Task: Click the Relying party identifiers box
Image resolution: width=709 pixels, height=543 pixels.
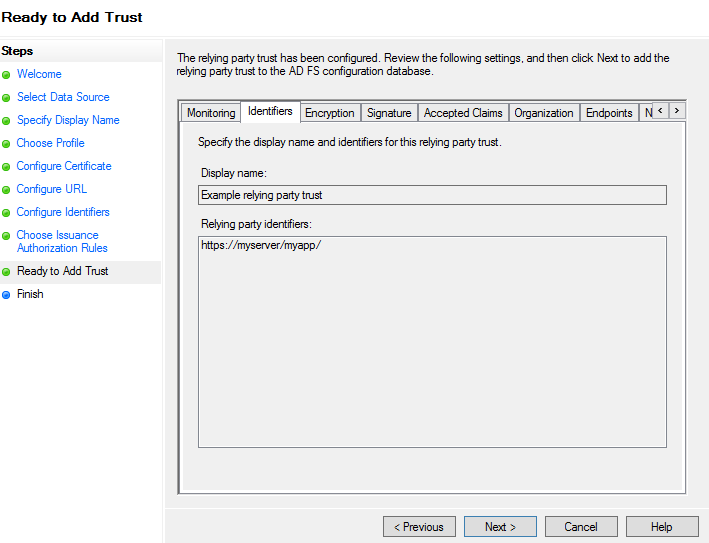Action: [432, 342]
